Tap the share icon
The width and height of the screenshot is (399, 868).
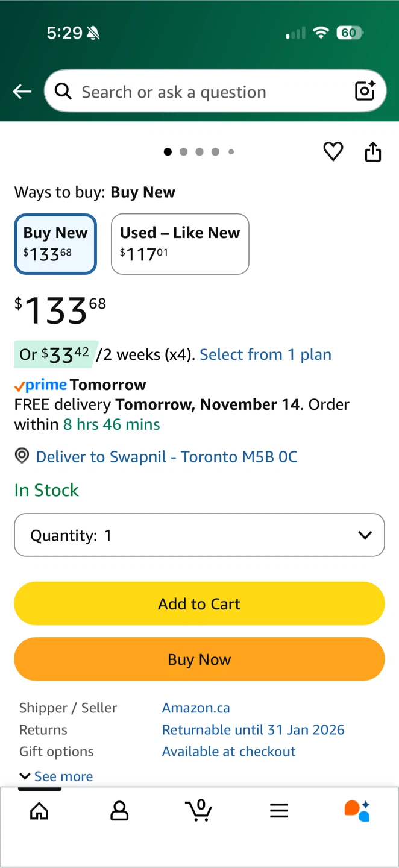(x=373, y=152)
